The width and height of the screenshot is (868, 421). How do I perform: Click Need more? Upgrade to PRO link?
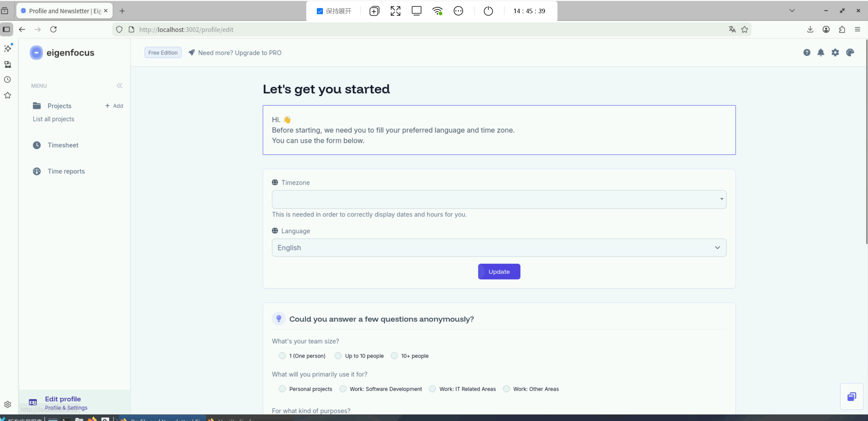[x=239, y=53]
